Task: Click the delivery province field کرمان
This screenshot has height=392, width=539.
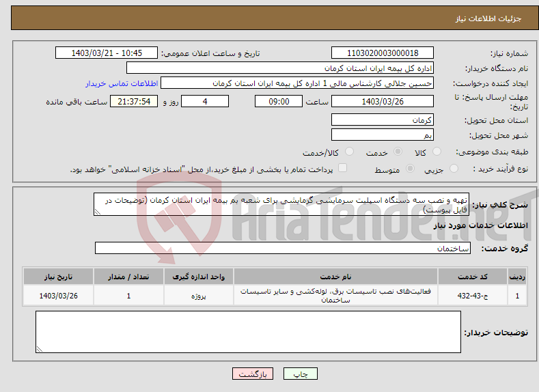Action: click(383, 120)
